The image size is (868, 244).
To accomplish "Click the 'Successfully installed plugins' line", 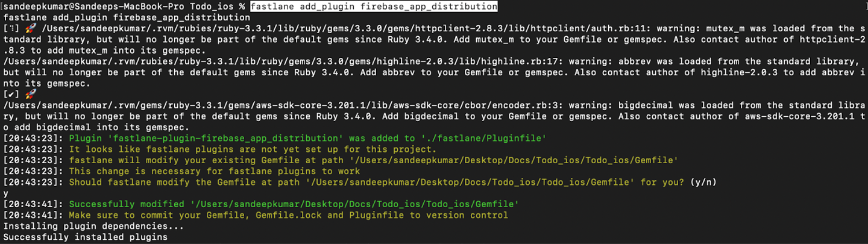I will pyautogui.click(x=85, y=237).
